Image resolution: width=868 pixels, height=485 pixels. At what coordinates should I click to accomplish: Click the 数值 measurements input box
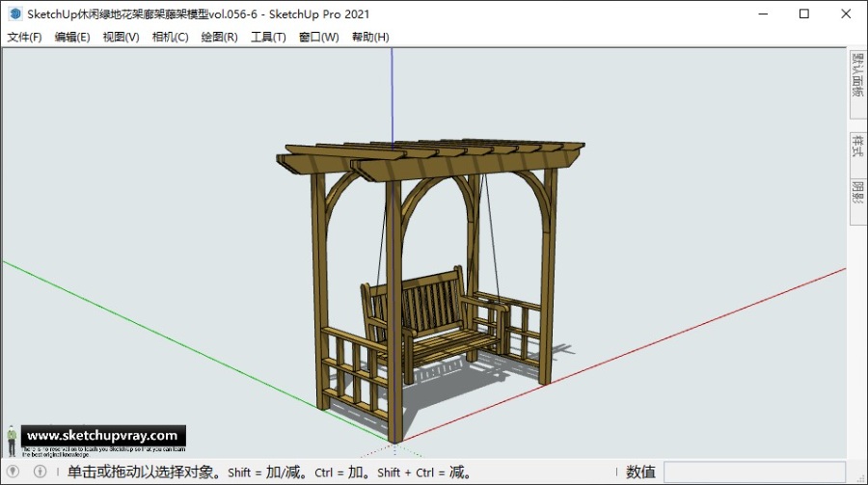pyautogui.click(x=754, y=472)
